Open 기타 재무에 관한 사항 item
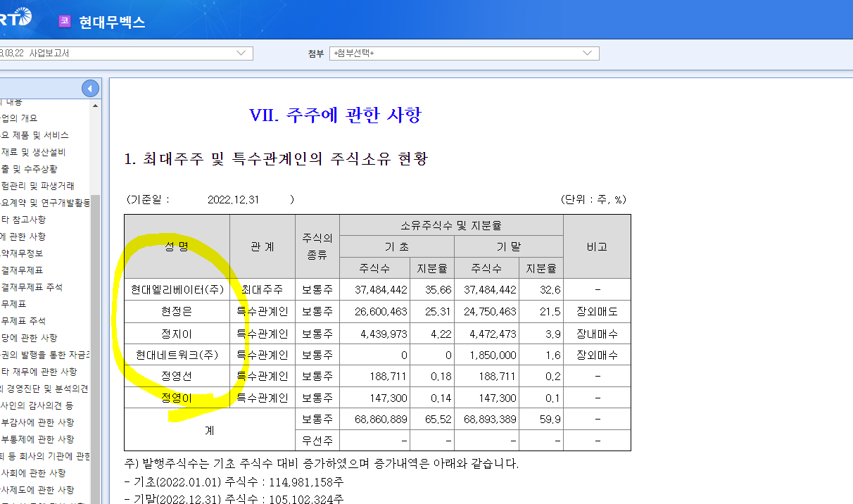The image size is (853, 504). 39,372
